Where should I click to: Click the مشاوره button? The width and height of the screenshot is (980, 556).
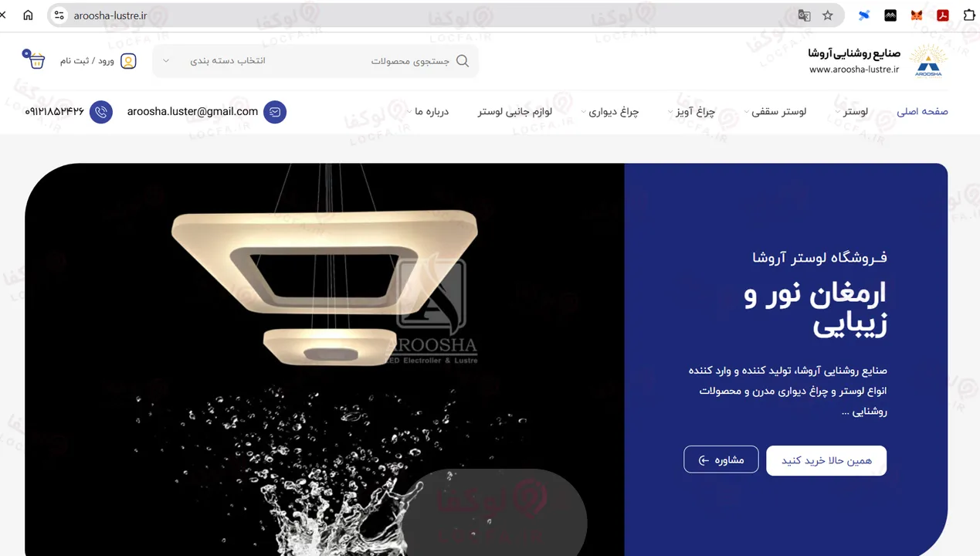click(721, 460)
